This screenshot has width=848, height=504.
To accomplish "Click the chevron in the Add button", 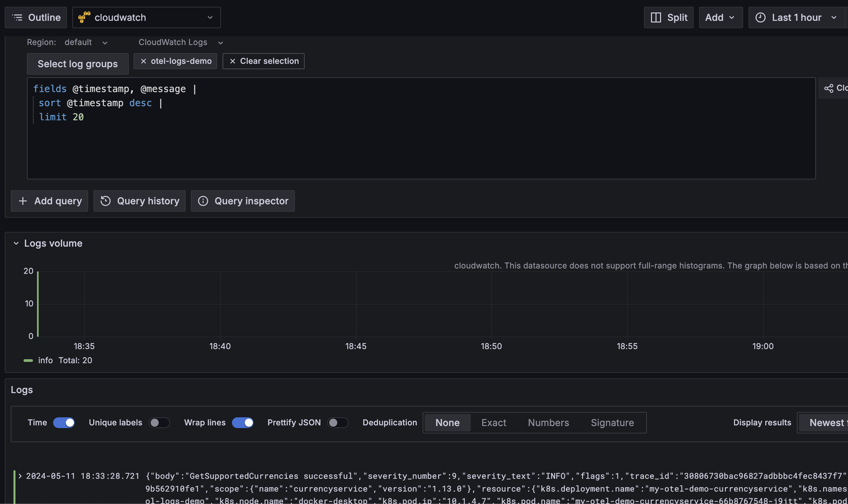I will pyautogui.click(x=732, y=18).
